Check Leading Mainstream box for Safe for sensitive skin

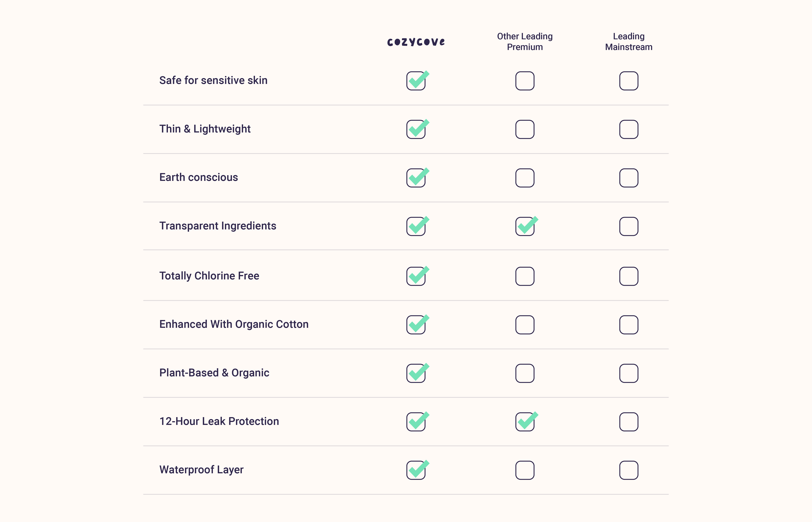(x=629, y=81)
